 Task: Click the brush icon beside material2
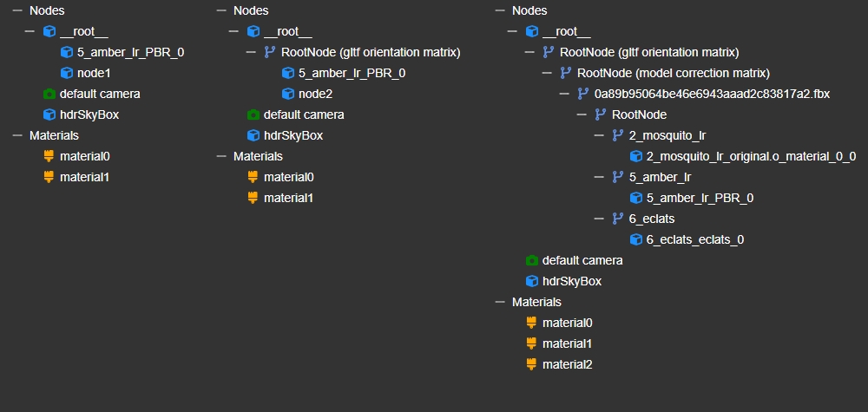(x=531, y=364)
